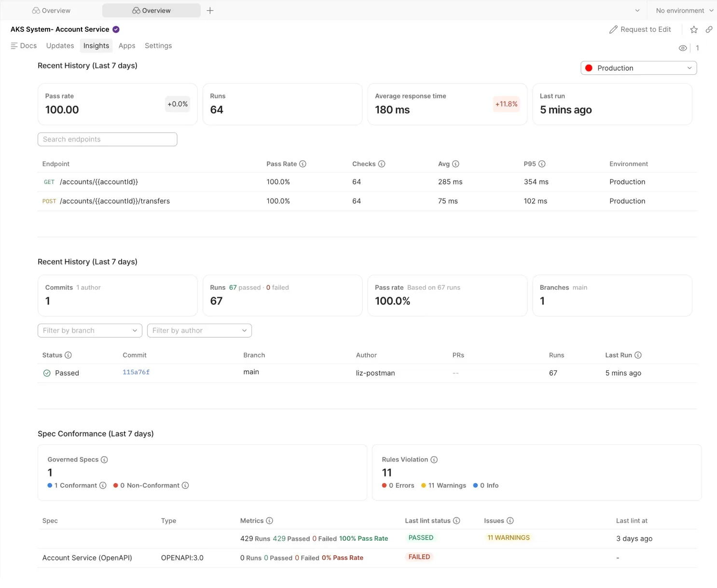
Task: Show info icon next to P95
Action: [x=542, y=164]
